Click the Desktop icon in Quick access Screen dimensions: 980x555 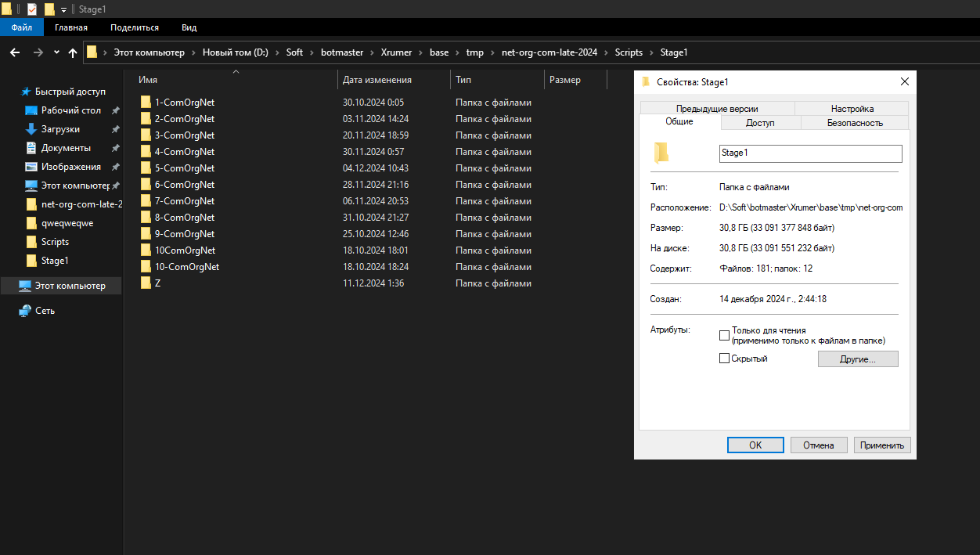(31, 110)
